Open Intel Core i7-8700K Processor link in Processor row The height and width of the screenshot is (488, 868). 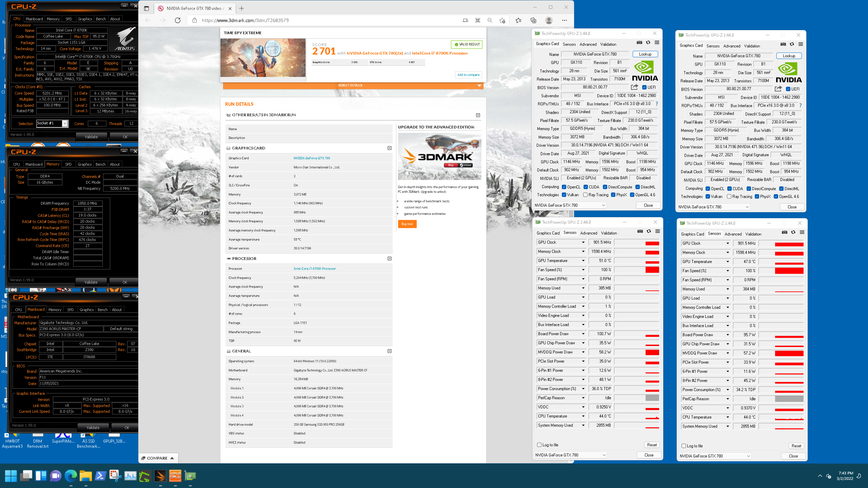[x=315, y=269]
